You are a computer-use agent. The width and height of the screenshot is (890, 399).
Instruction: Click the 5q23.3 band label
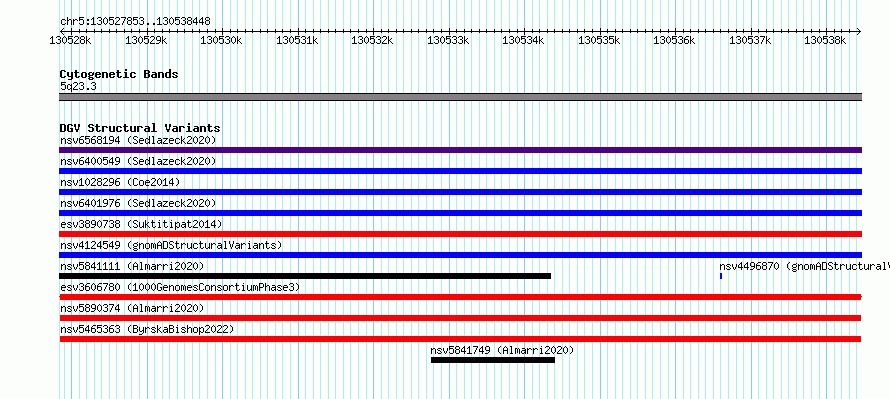click(x=78, y=86)
